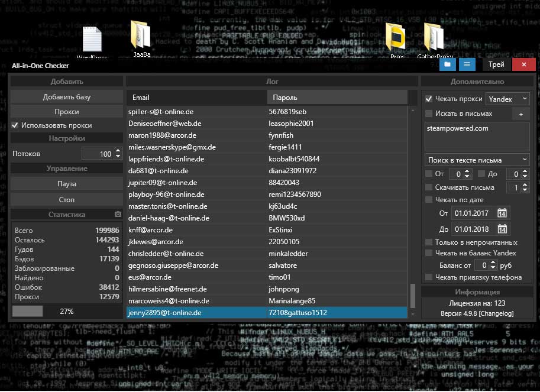
Task: Expand the Yandex proxy check dropdown
Action: [507, 99]
